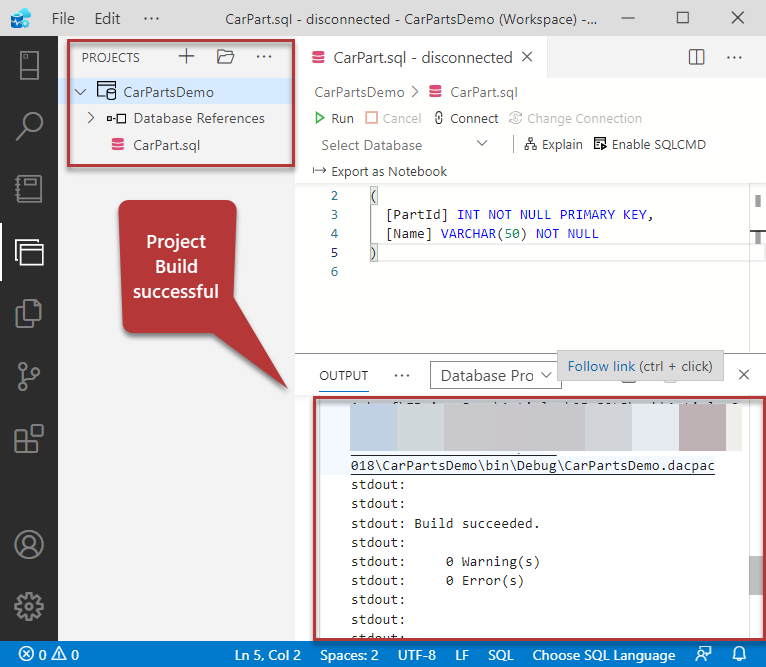Screen dimensions: 766x667
Task: Click CarPartsDemo breadcrumb
Action: click(x=359, y=92)
